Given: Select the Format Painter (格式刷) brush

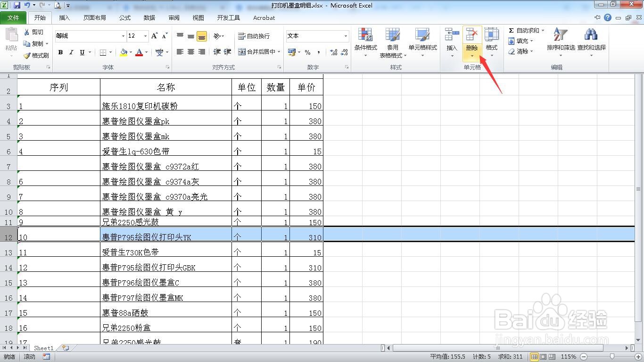Looking at the screenshot, I should point(36,55).
